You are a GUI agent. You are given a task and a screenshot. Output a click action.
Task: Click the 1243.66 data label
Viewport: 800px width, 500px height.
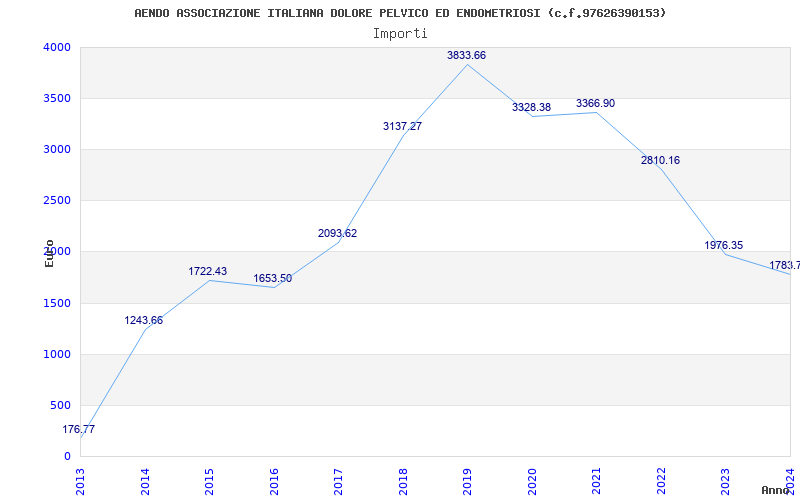coord(143,320)
